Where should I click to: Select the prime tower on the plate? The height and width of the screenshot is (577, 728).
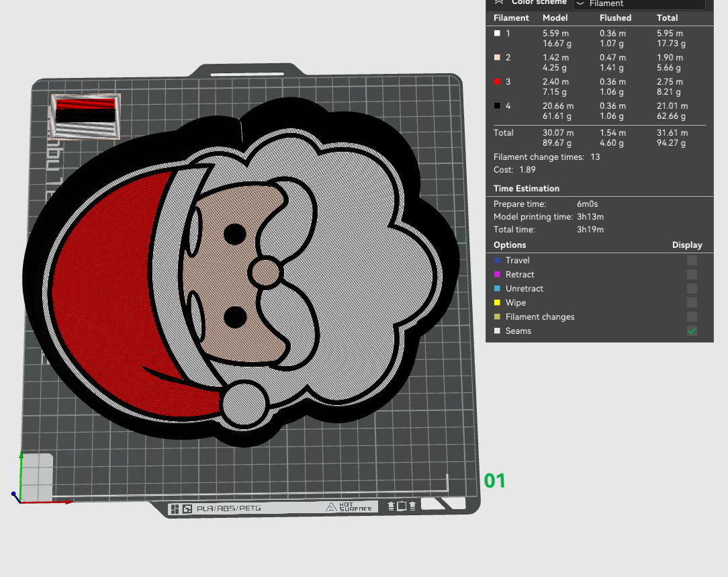pyautogui.click(x=85, y=116)
